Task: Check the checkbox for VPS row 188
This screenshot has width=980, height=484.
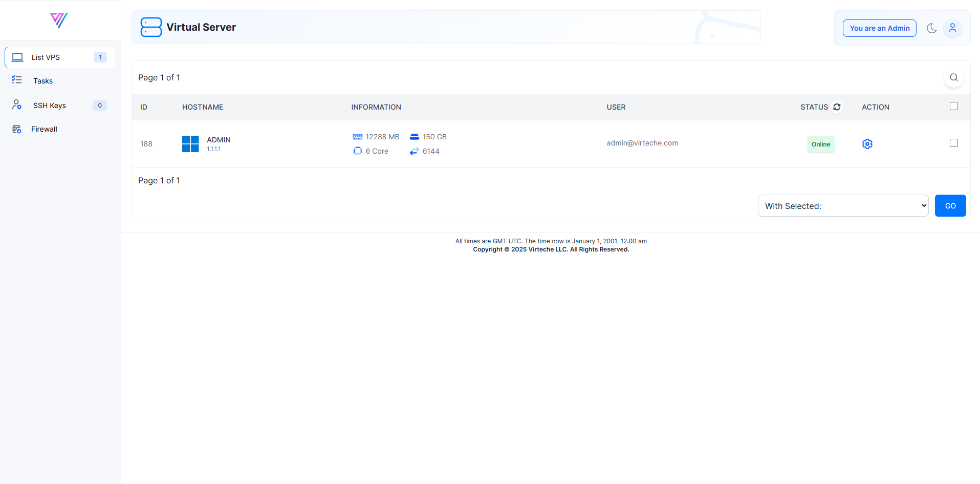Action: click(x=953, y=143)
